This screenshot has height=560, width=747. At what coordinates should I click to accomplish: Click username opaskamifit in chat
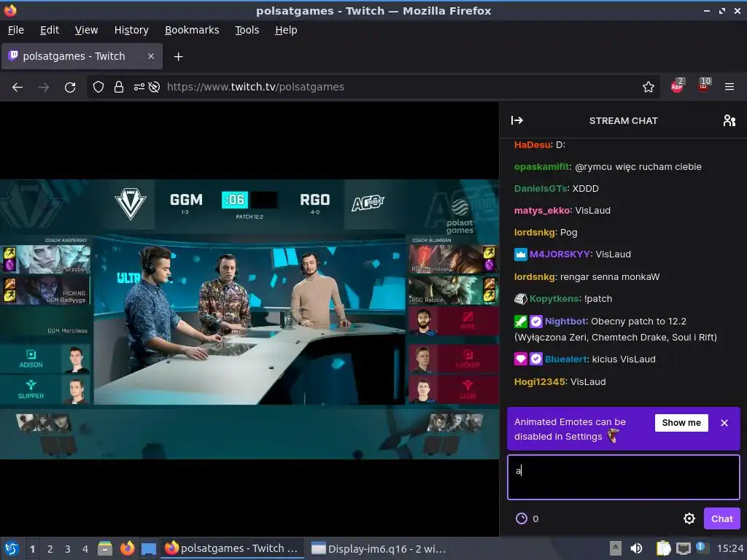[542, 167]
